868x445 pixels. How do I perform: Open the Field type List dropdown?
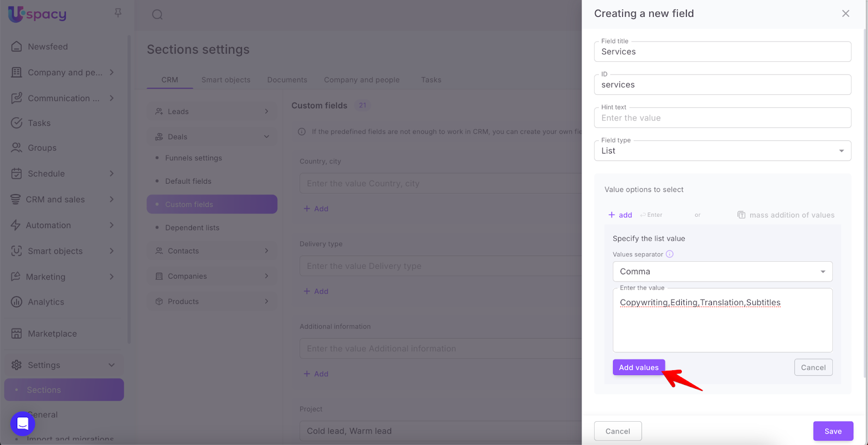coord(722,151)
